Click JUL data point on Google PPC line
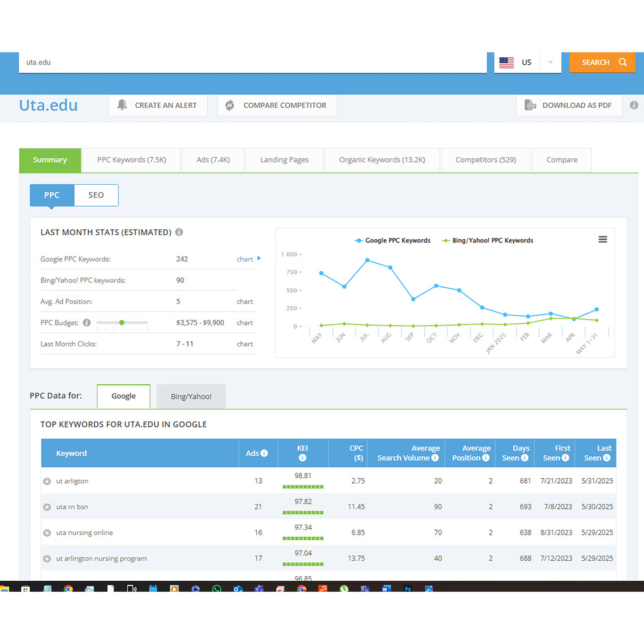This screenshot has height=644, width=644. pos(367,260)
